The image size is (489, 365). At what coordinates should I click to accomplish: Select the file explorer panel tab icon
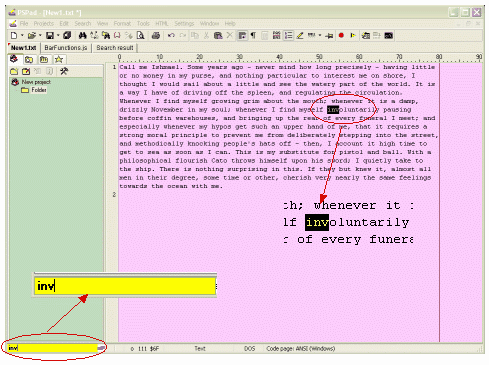point(29,60)
